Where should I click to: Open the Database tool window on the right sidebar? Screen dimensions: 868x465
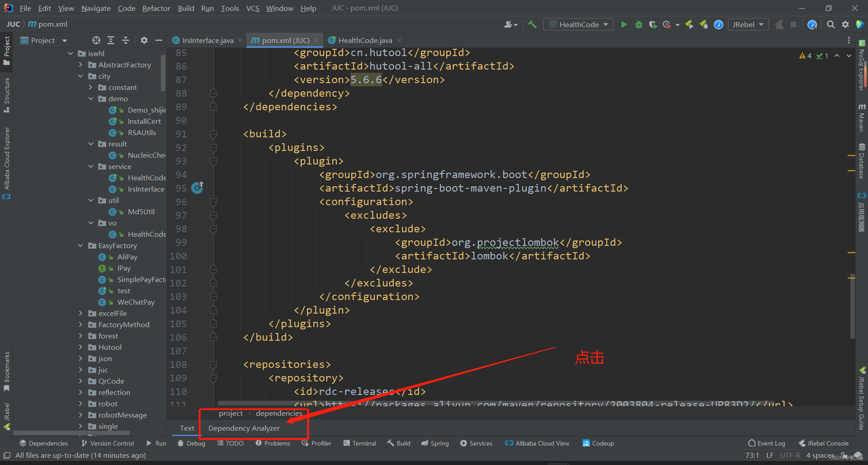[862, 161]
